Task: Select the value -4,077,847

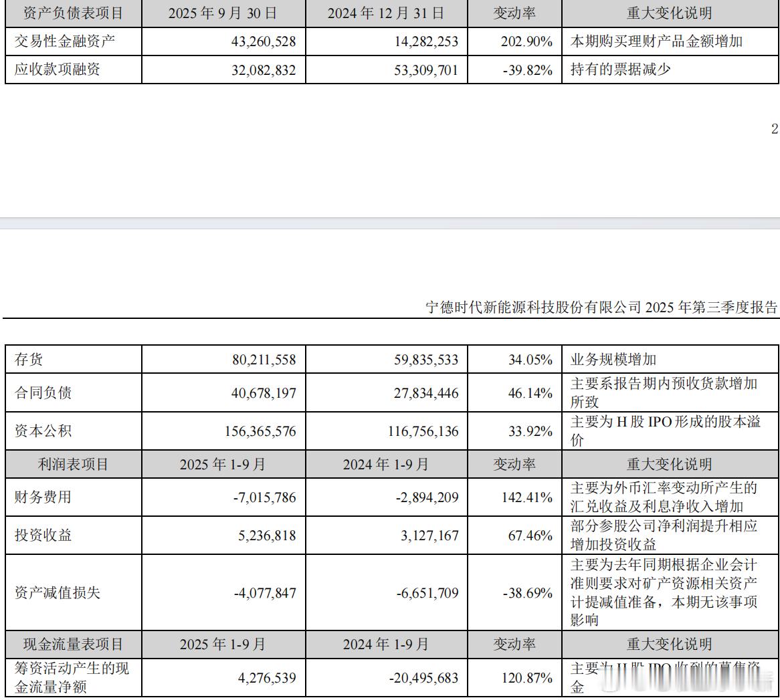Action: pyautogui.click(x=265, y=593)
